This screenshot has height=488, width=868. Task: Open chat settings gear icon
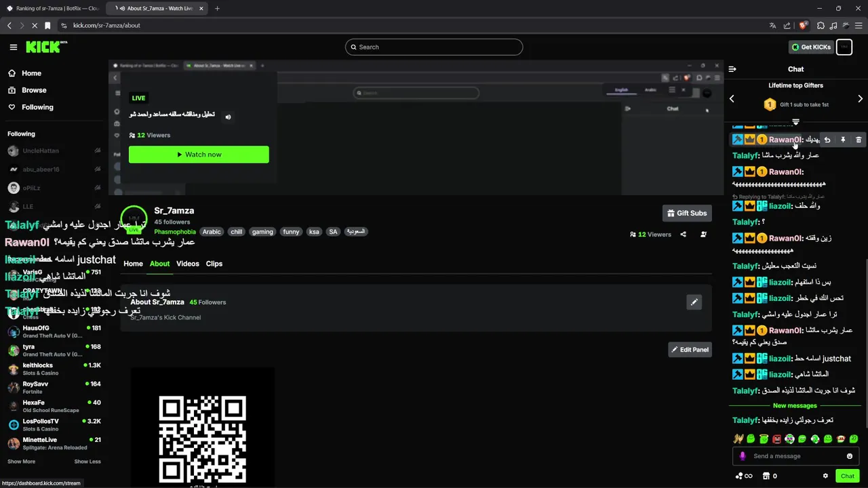click(825, 476)
